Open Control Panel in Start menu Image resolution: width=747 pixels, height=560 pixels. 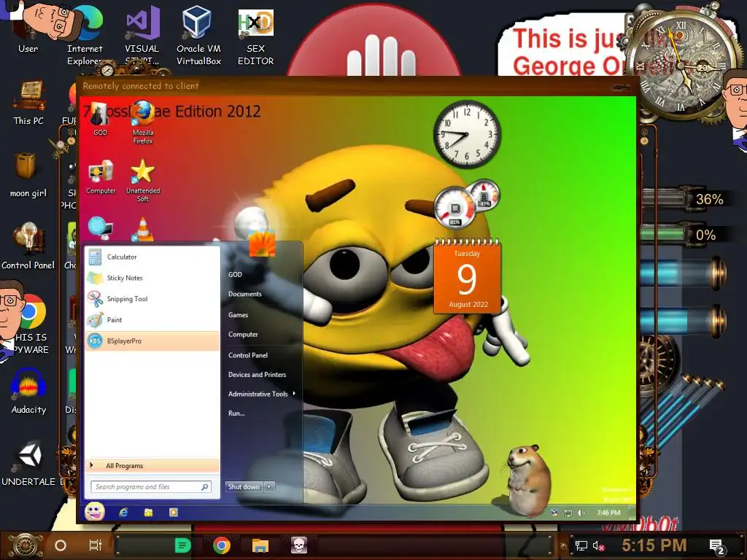pos(248,355)
